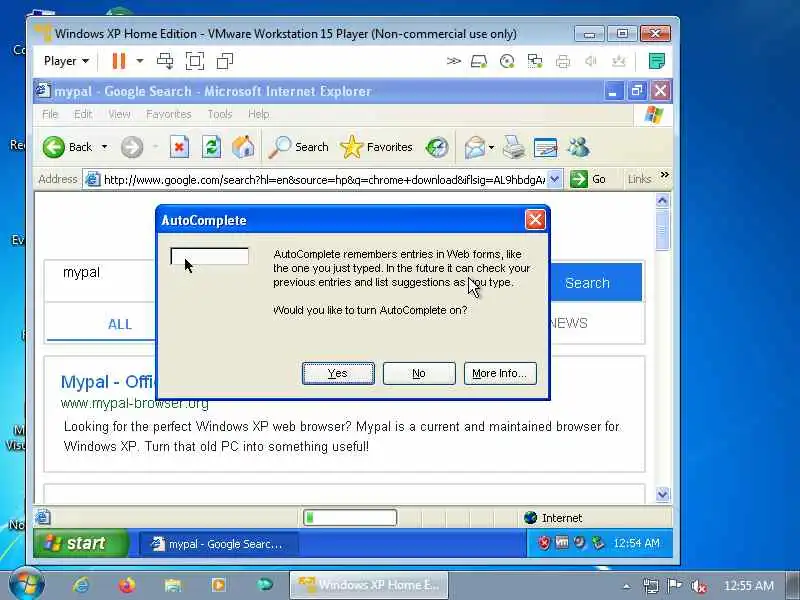Open the Mypal - Official result link

point(108,382)
